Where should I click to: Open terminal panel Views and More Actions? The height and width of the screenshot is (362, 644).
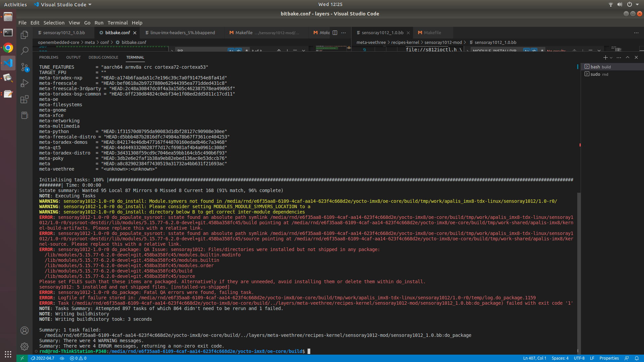click(x=619, y=57)
